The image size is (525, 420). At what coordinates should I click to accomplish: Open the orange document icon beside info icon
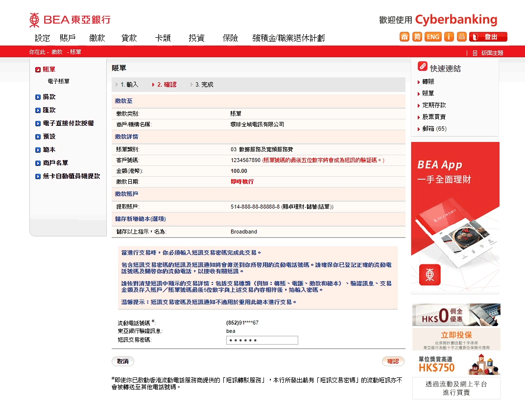coord(461,37)
